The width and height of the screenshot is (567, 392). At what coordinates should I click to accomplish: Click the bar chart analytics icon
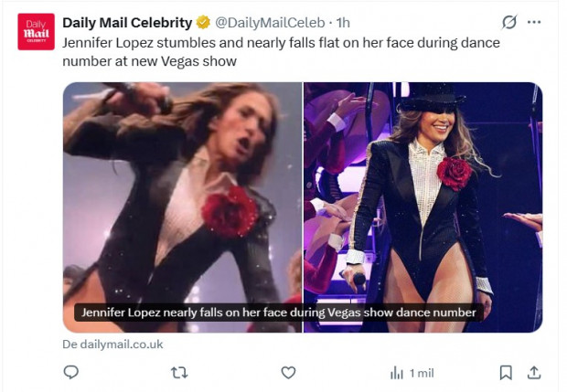tap(397, 372)
